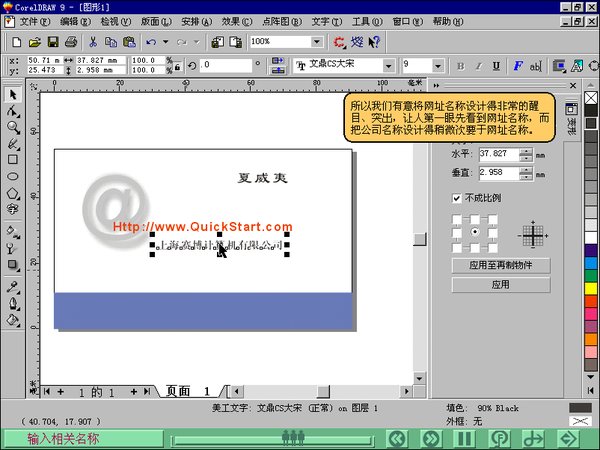Screen dimensions: 600x450
Task: Toggle Italic text formatting
Action: 479,66
